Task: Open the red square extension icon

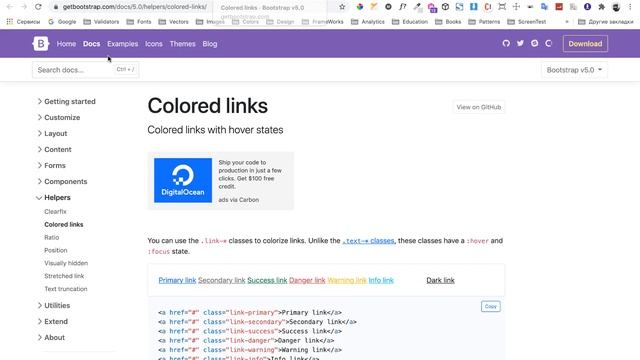Action: coord(559,7)
